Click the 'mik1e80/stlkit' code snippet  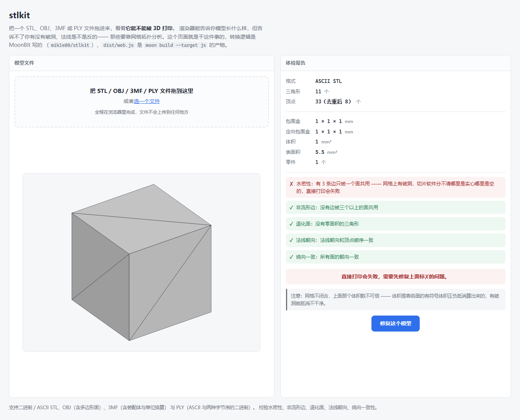point(70,45)
